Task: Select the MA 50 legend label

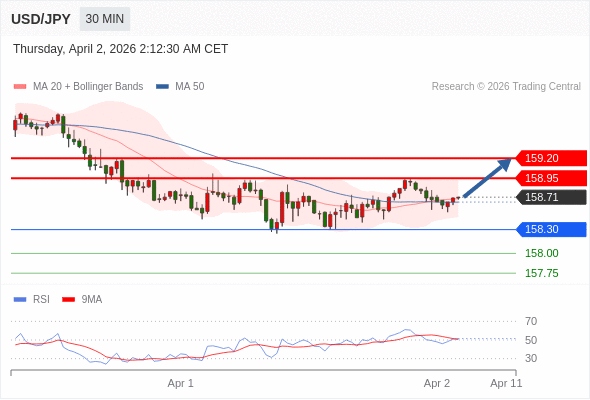Action: pos(190,87)
